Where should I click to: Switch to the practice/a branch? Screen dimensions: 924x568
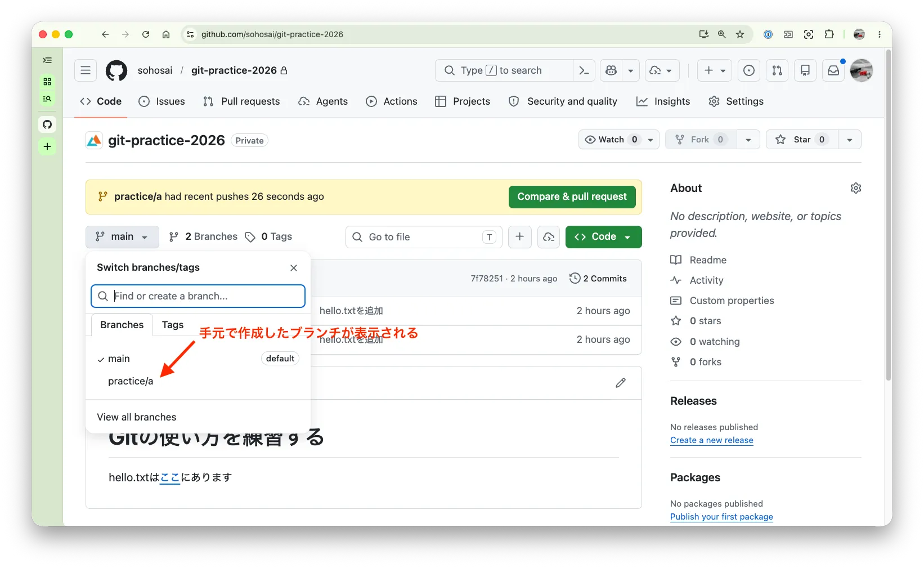(198, 381)
